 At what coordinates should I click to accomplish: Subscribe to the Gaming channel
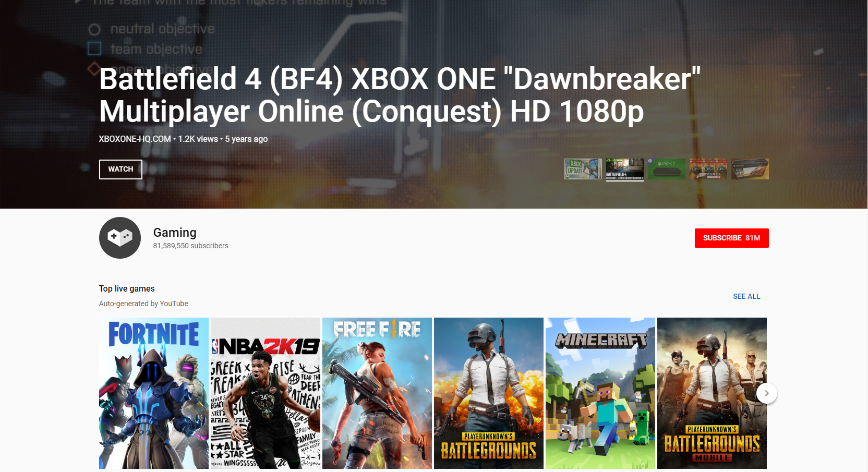pyautogui.click(x=731, y=238)
